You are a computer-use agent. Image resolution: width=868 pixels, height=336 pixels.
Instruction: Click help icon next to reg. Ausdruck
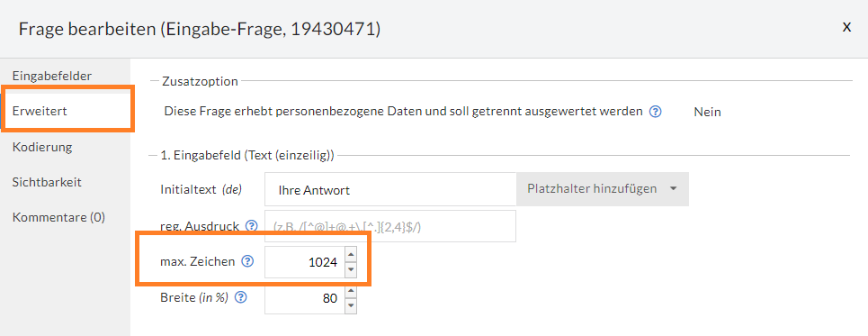(x=251, y=226)
